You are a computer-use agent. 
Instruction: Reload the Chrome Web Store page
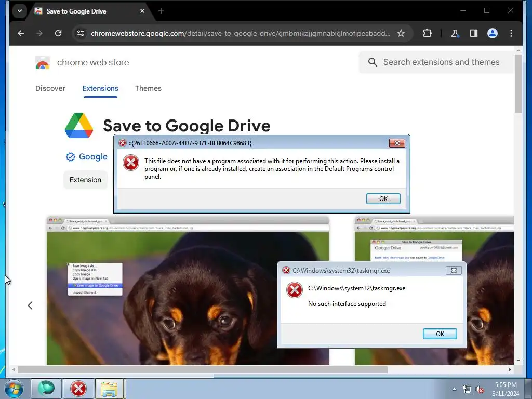click(x=58, y=33)
